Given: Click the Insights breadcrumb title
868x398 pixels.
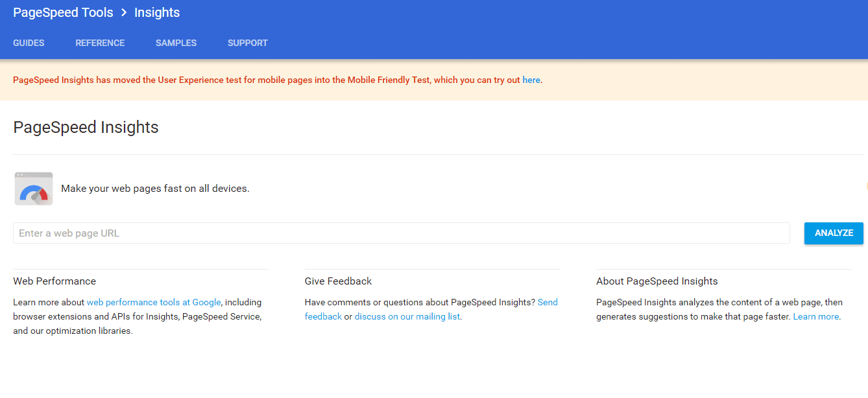Looking at the screenshot, I should [157, 12].
